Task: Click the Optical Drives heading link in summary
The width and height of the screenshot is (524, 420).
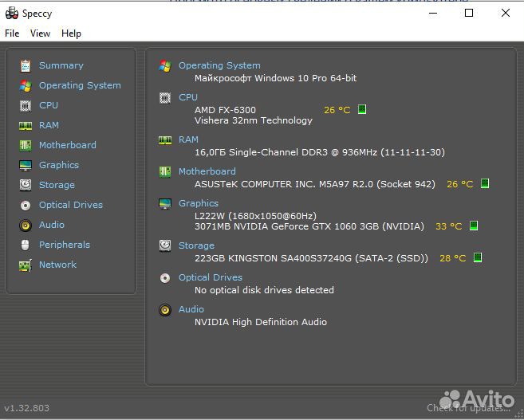Action: [x=211, y=277]
